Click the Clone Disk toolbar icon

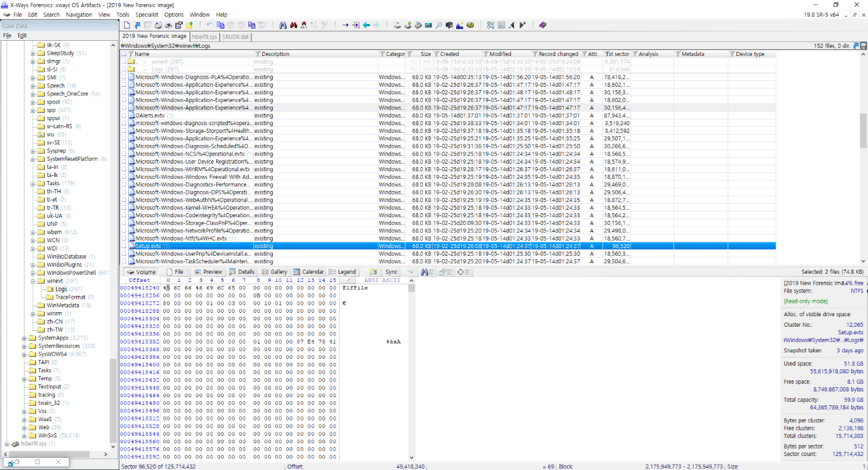click(408, 25)
